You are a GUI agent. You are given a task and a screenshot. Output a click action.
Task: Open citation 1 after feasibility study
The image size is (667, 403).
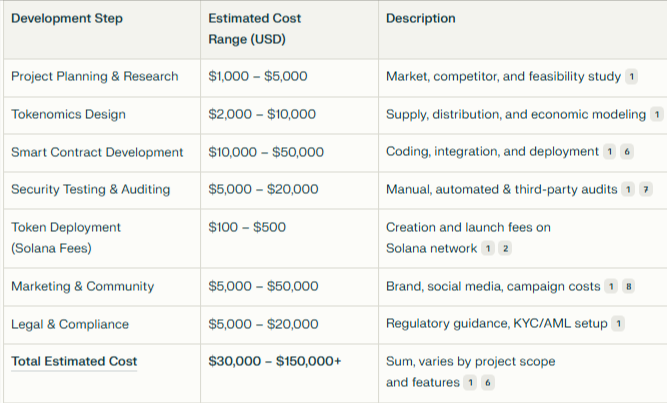(632, 77)
